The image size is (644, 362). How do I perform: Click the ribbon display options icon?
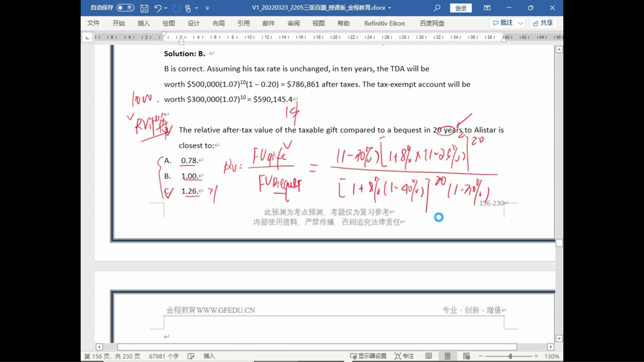pos(487,8)
